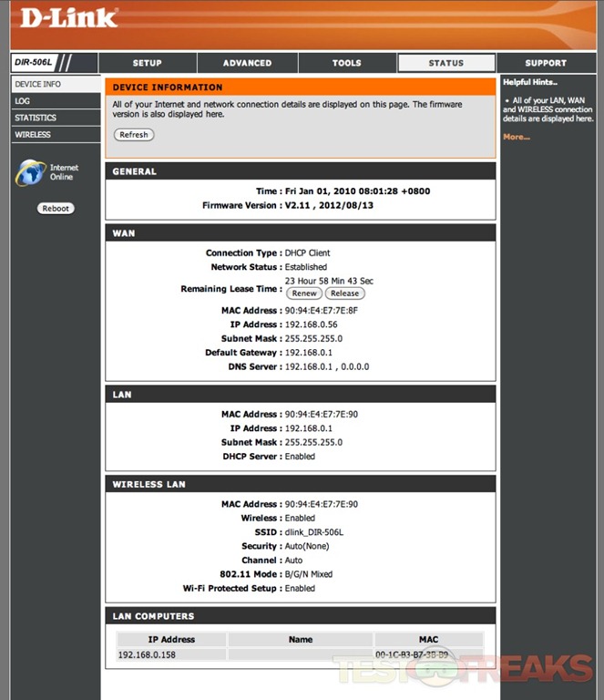Image resolution: width=604 pixels, height=700 pixels.
Task: Select the STATUS tab
Action: (446, 63)
